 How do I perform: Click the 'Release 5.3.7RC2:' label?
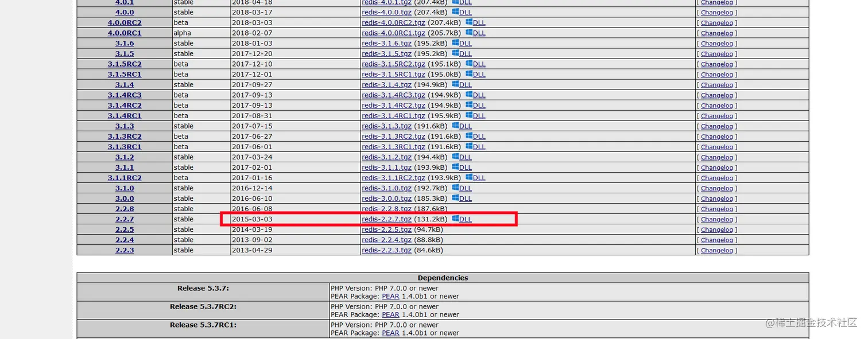[x=203, y=306]
